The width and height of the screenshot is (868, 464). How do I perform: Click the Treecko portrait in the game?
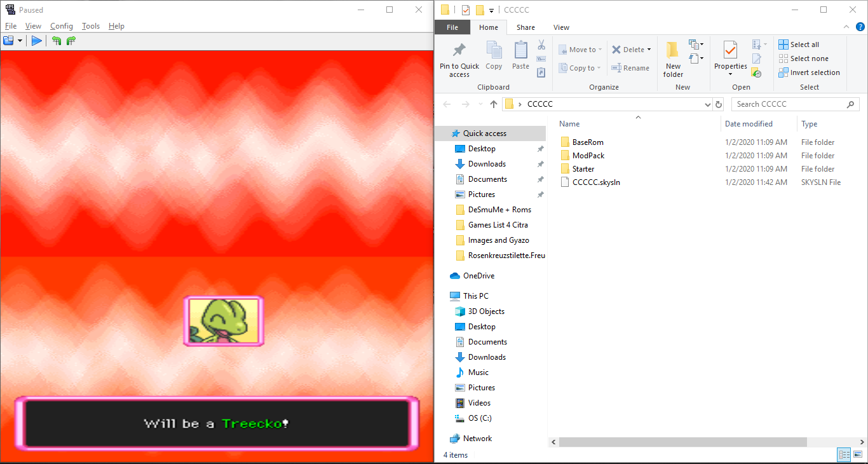224,321
